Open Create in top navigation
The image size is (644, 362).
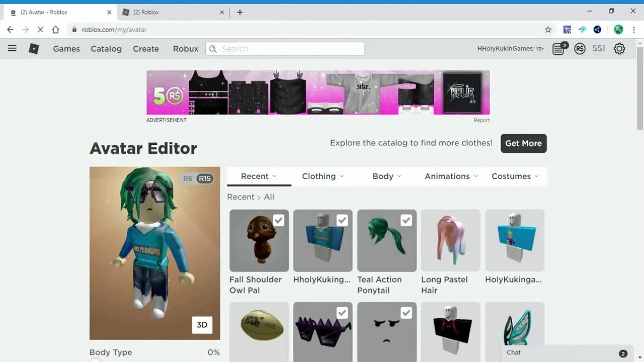pyautogui.click(x=146, y=49)
